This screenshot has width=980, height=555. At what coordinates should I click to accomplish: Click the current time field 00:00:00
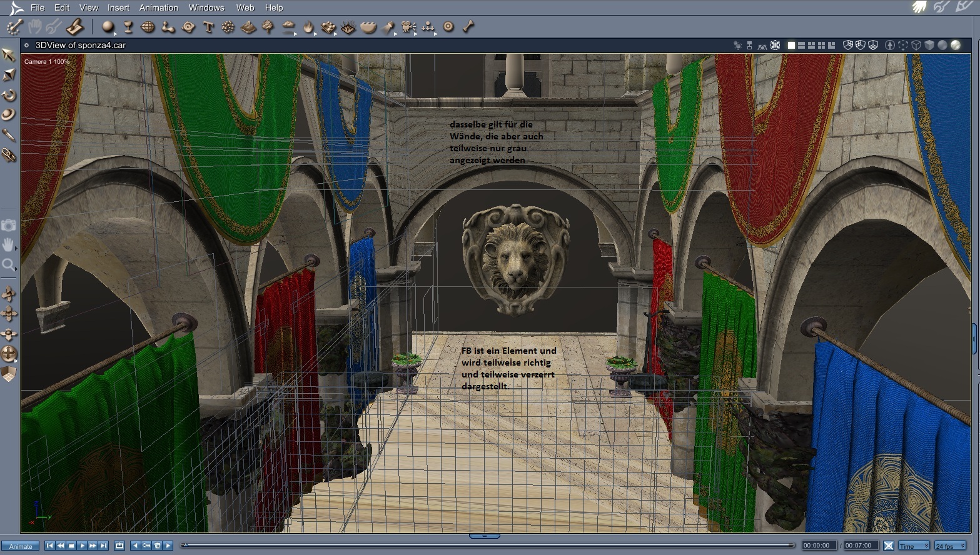819,546
